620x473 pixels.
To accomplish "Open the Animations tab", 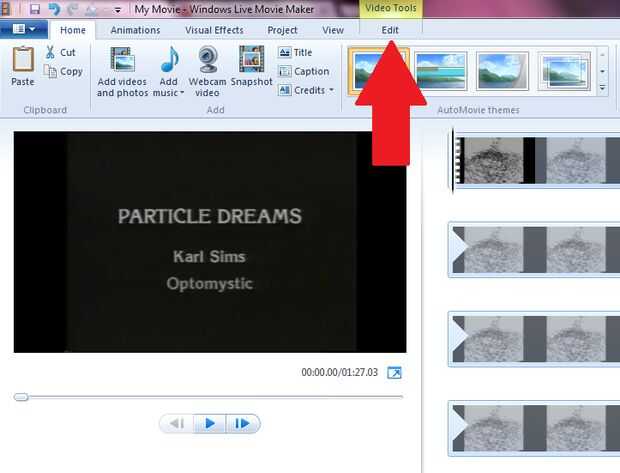I will (135, 30).
